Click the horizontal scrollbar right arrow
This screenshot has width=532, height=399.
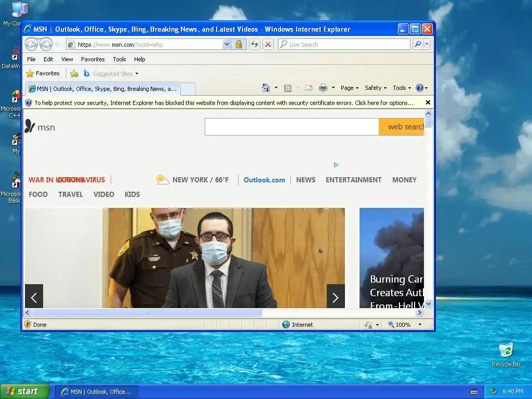420,312
